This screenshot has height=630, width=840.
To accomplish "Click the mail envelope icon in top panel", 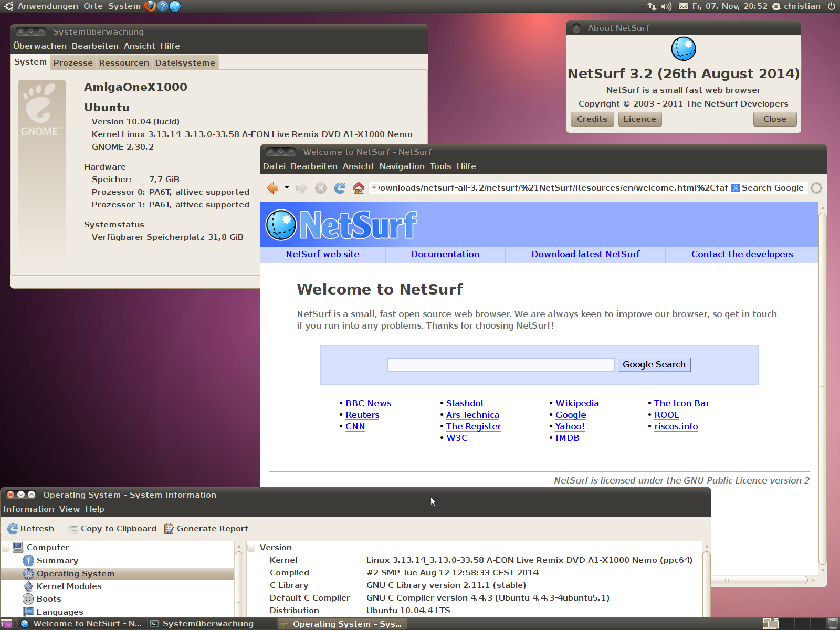I will click(684, 6).
